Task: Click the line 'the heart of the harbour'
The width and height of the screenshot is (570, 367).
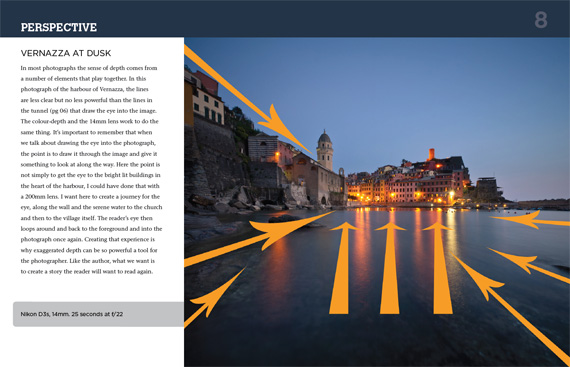Action: click(x=90, y=186)
